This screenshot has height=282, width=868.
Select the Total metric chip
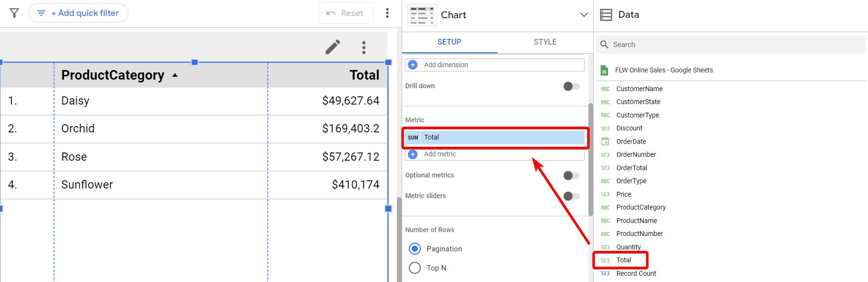point(495,138)
